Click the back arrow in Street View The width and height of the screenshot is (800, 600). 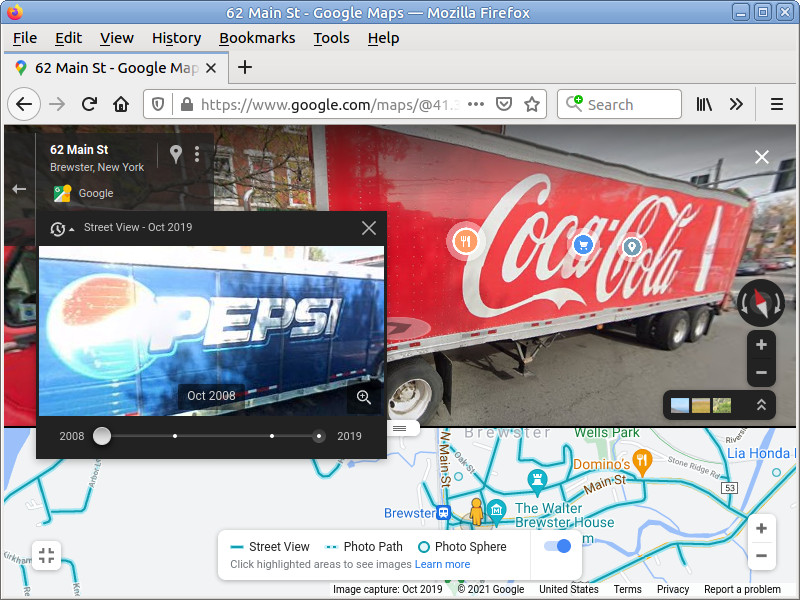pos(19,189)
